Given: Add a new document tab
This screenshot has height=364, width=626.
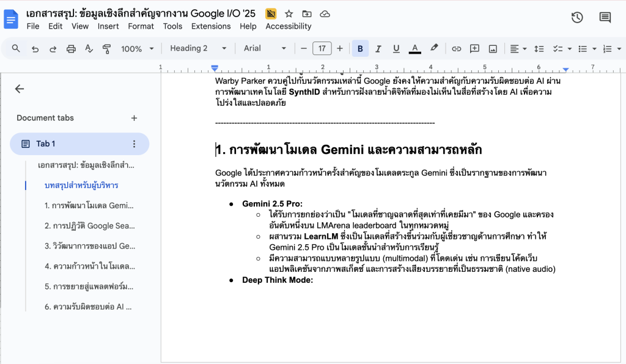Looking at the screenshot, I should (134, 118).
